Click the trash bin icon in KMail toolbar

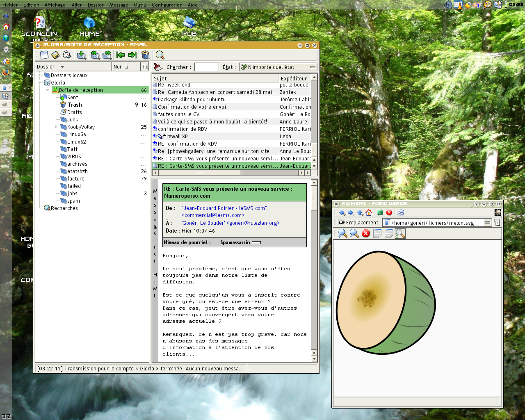(145, 55)
